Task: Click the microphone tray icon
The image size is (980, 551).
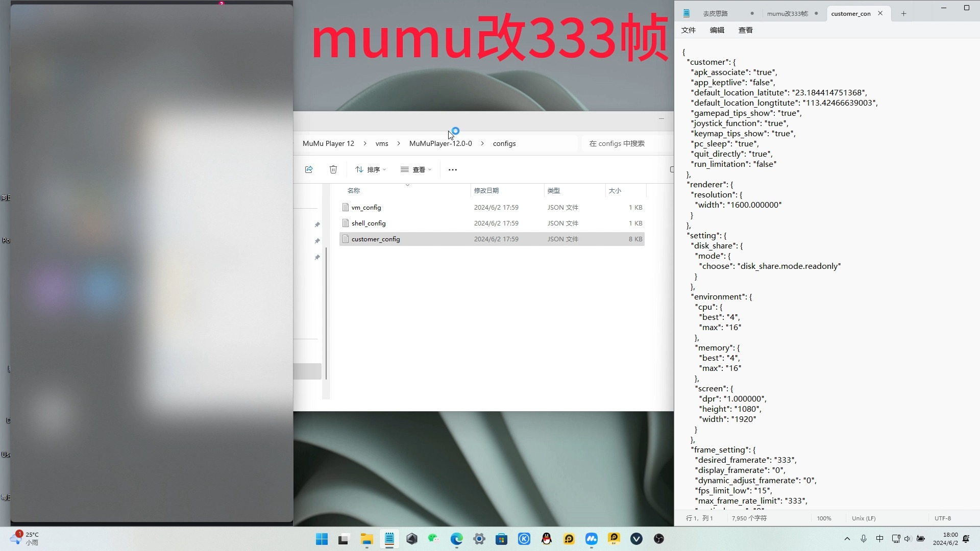Action: point(864,539)
